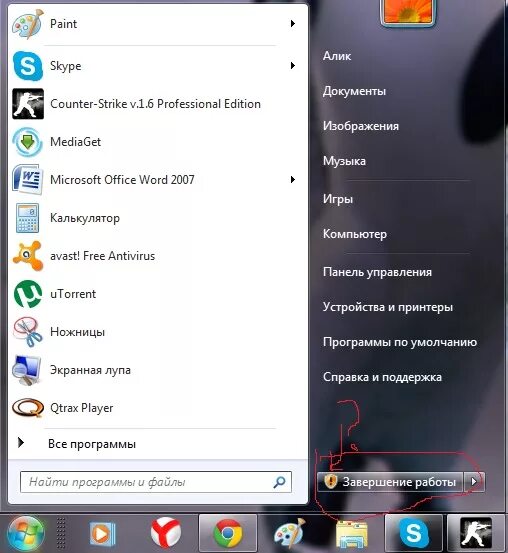Select the avast! Free Antivirus label
The width and height of the screenshot is (508, 553).
102,256
